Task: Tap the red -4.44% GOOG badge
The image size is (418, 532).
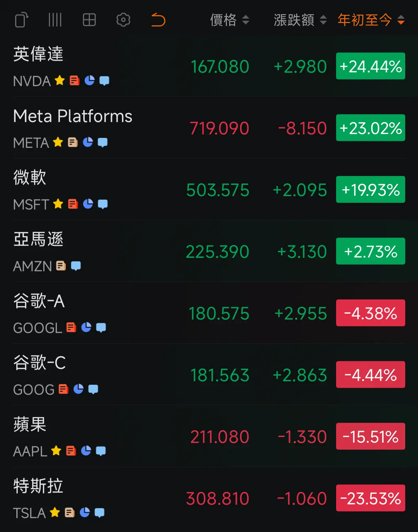Action: (370, 375)
